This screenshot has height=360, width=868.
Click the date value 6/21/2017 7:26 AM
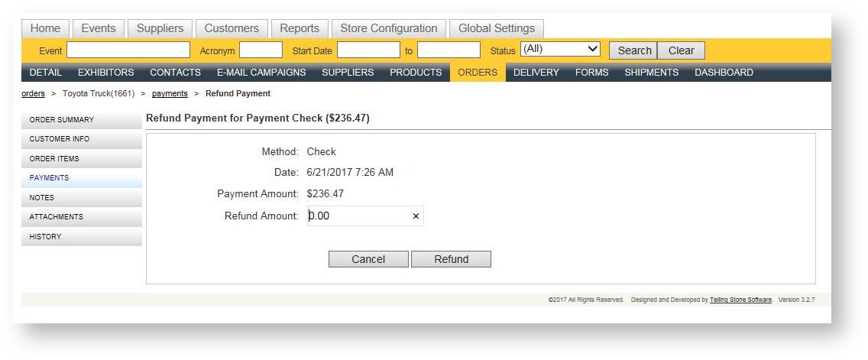[x=350, y=173]
